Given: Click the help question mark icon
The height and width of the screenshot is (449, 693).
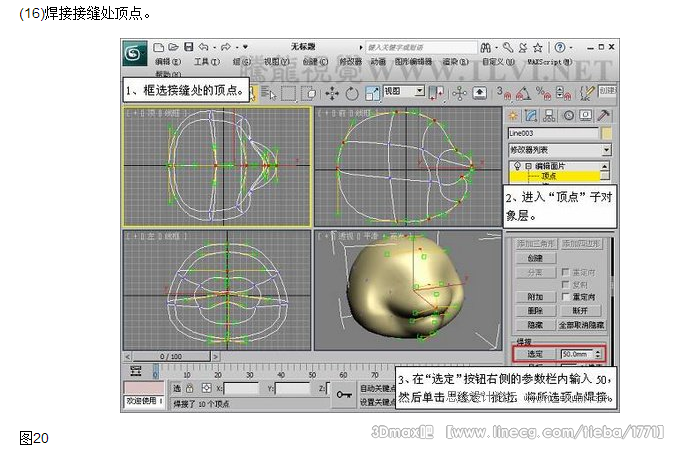Looking at the screenshot, I should pos(560,47).
